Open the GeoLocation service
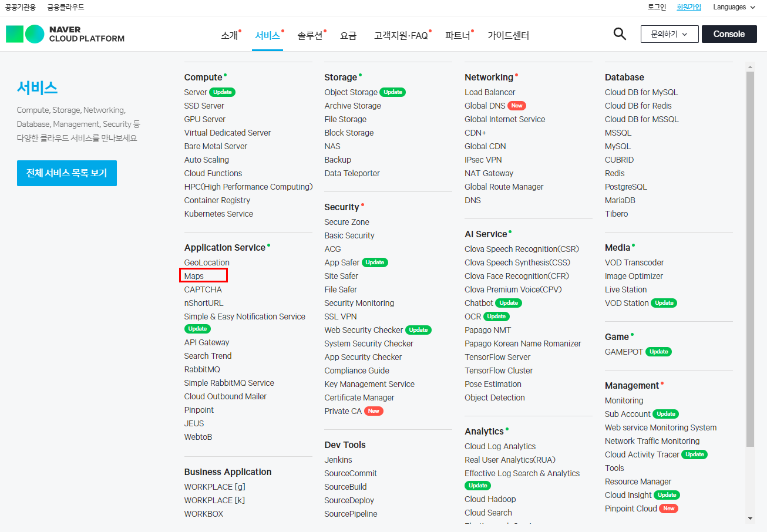This screenshot has height=532, width=767. pyautogui.click(x=207, y=262)
